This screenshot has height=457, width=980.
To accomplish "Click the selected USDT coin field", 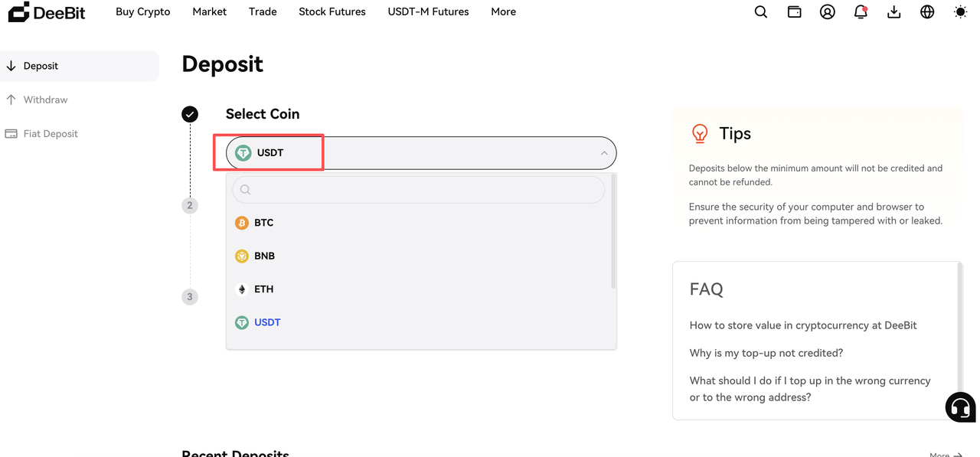I will 421,153.
